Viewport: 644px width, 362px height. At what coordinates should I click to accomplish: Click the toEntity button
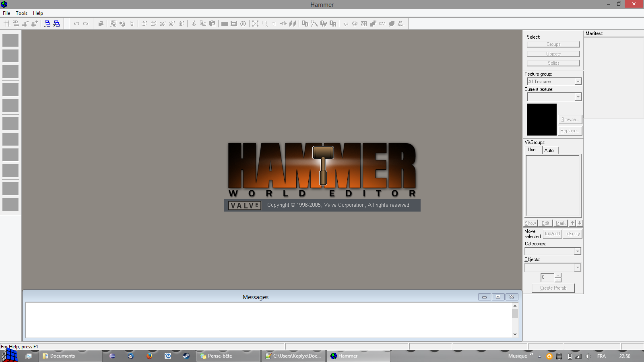[573, 234]
